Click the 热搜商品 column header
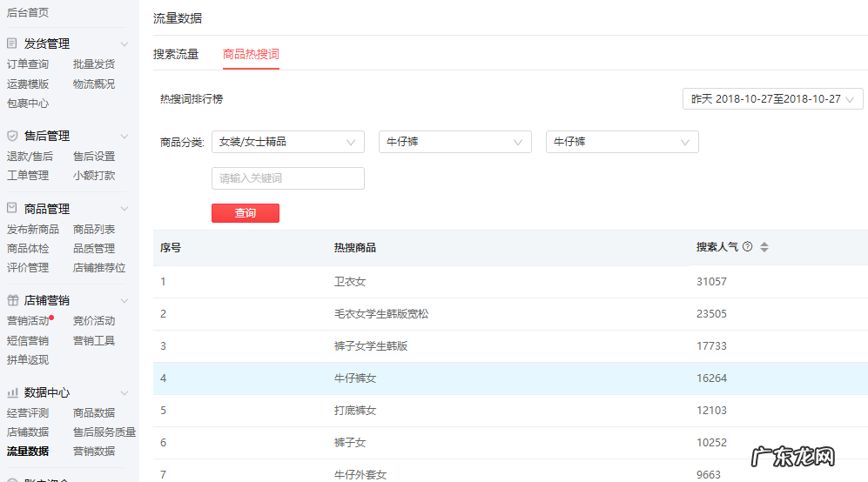This screenshot has height=482, width=868. coord(355,247)
